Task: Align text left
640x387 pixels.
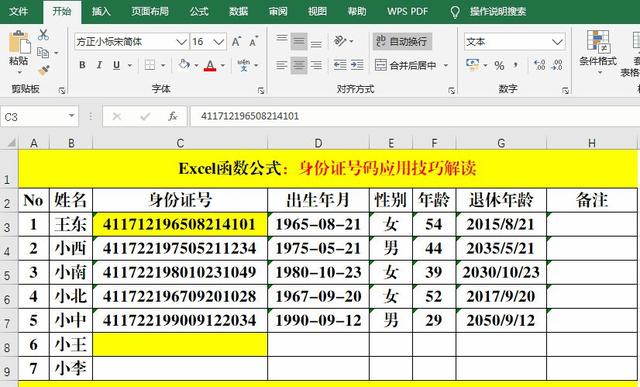Action: pos(282,65)
